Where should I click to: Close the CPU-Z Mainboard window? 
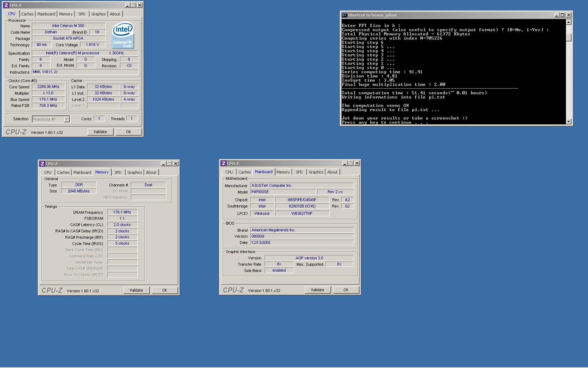click(357, 163)
